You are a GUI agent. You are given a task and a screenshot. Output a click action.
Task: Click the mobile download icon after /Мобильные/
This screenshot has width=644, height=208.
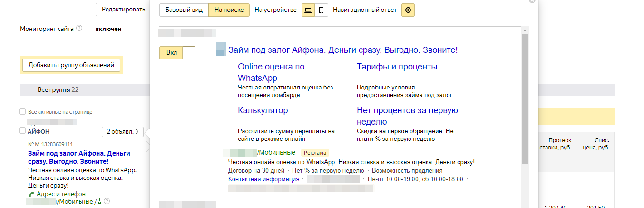[x=100, y=201]
